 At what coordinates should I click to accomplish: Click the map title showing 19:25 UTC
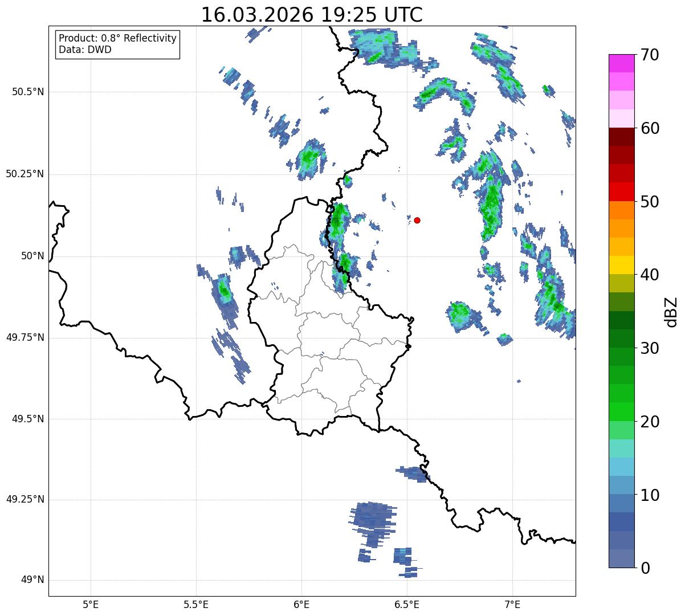coord(312,15)
